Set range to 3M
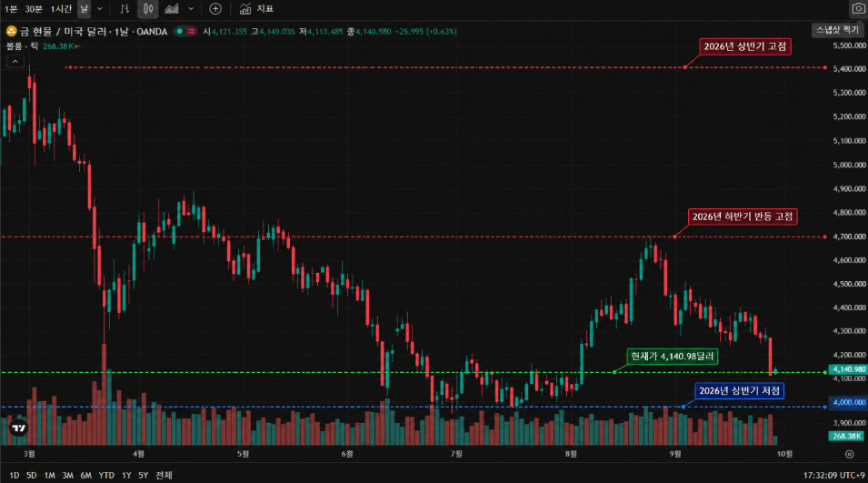Image resolution: width=868 pixels, height=483 pixels. tap(67, 475)
